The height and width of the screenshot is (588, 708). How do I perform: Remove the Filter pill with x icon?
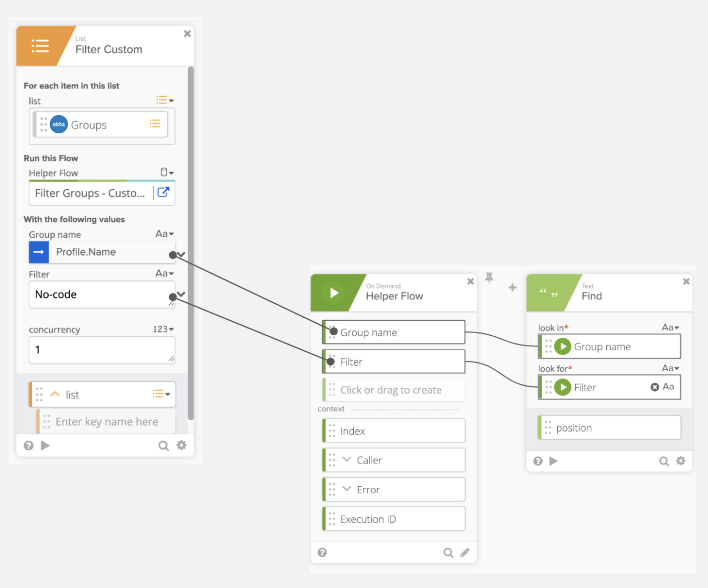[655, 387]
